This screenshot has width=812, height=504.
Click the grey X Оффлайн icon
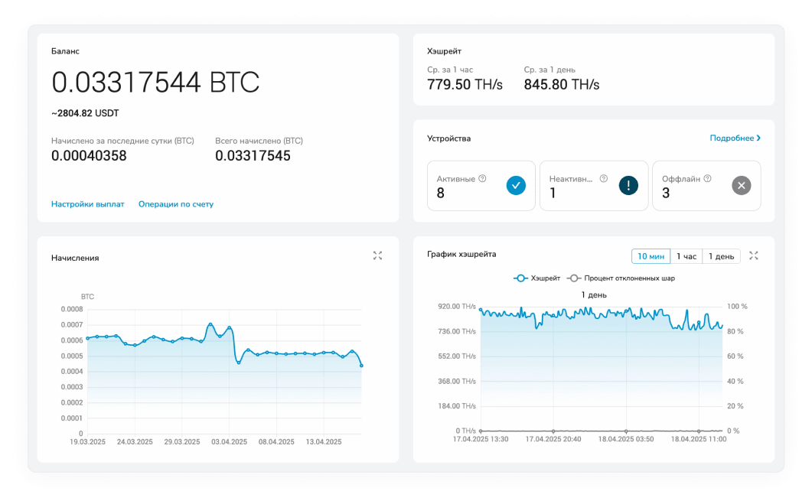(x=741, y=185)
